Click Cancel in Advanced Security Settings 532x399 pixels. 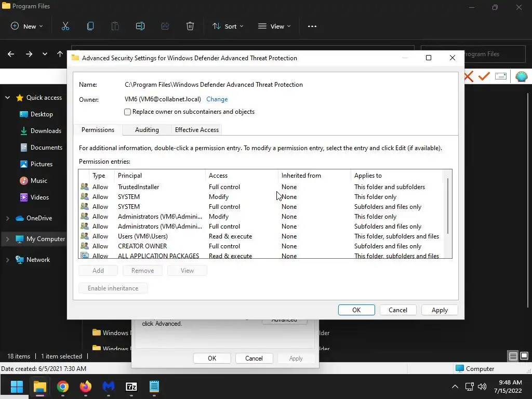[x=397, y=310]
